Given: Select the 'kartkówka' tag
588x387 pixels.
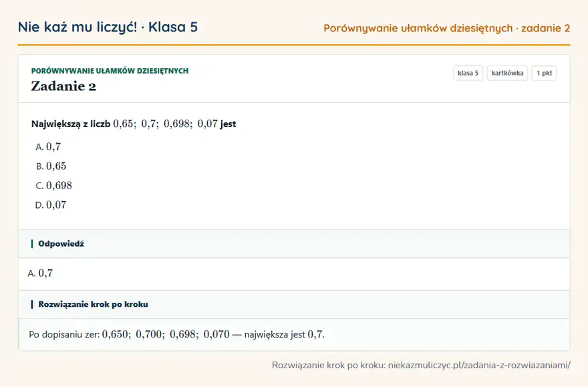Looking at the screenshot, I should coord(507,73).
